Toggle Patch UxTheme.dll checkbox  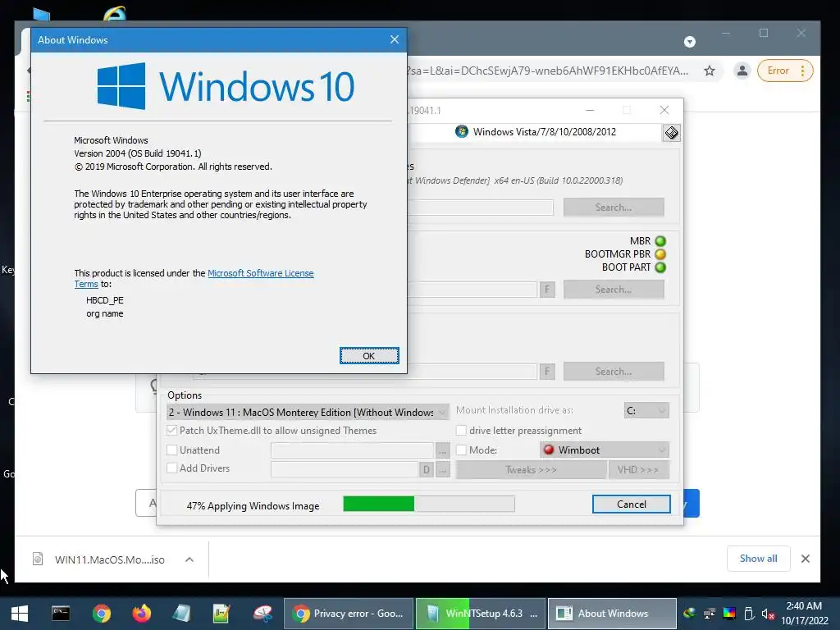(172, 430)
